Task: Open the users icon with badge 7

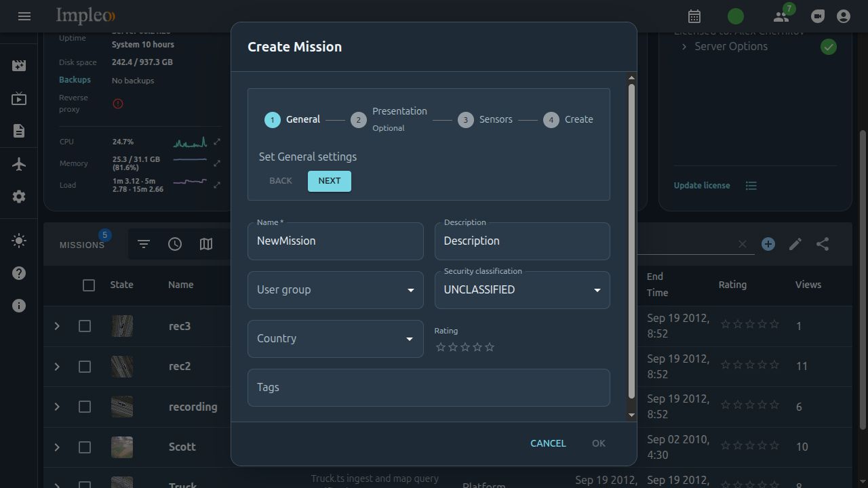Action: 781,16
